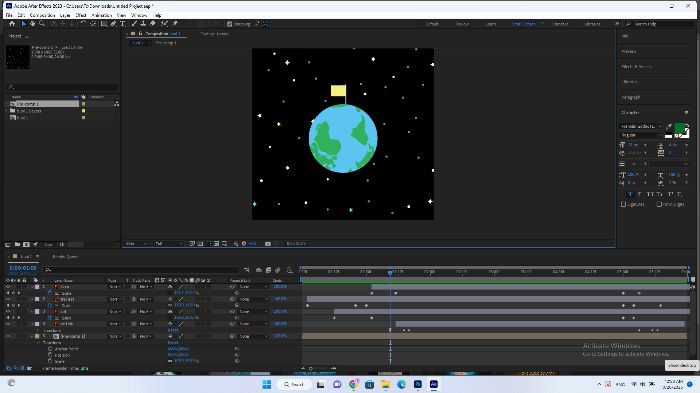This screenshot has height=393, width=700.
Task: Click the green fill color swatch
Action: click(679, 129)
